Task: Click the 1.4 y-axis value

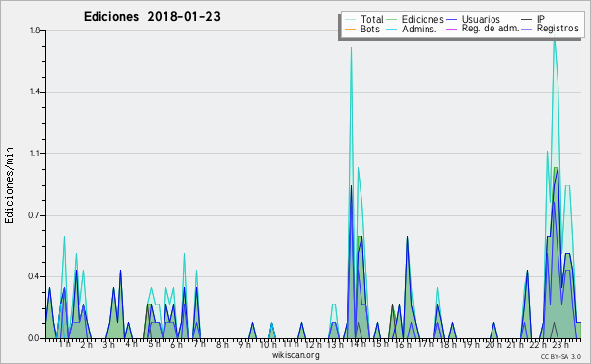Action: [35, 92]
